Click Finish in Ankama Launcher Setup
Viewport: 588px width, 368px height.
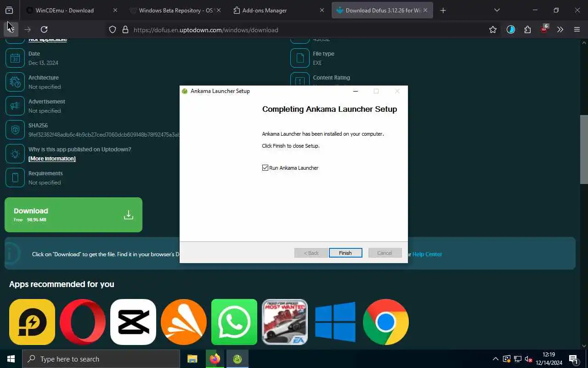tap(345, 253)
